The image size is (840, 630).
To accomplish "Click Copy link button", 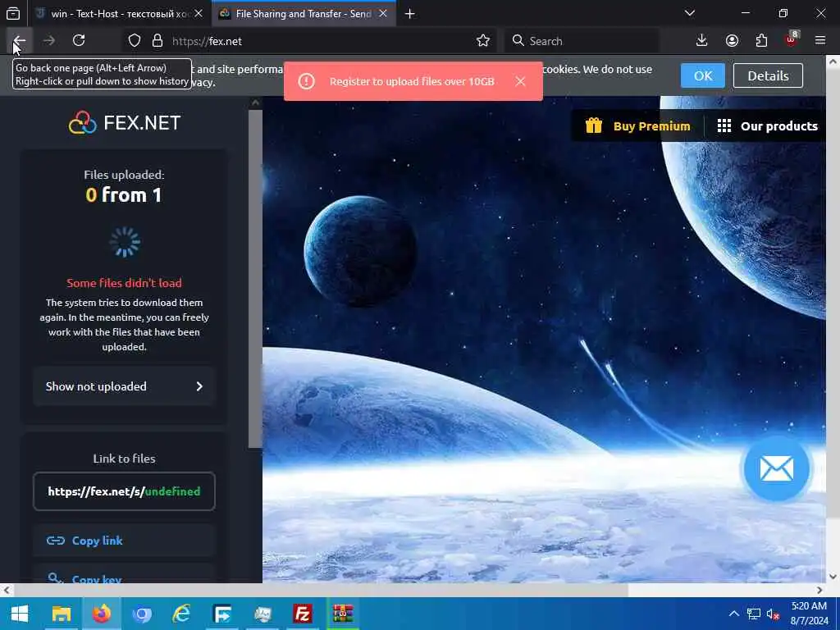I will [125, 541].
